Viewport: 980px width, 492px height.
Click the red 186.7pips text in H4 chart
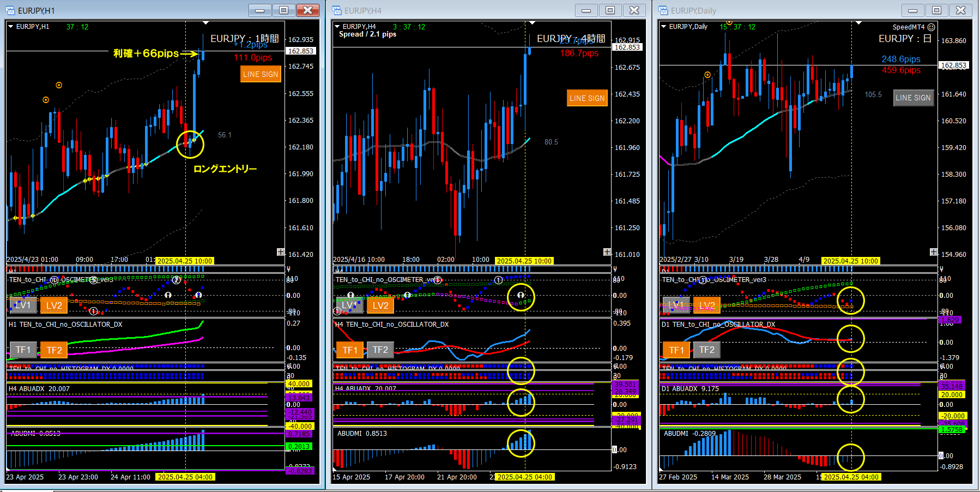[579, 53]
